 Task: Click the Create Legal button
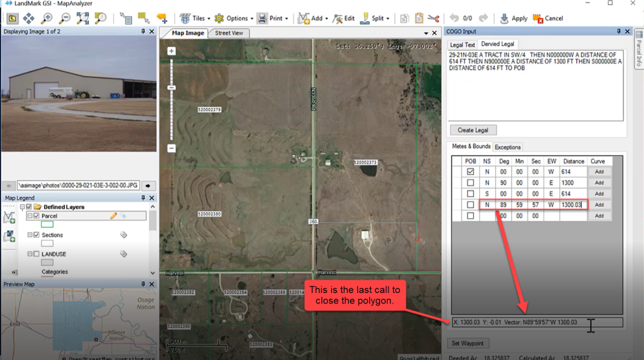[473, 130]
